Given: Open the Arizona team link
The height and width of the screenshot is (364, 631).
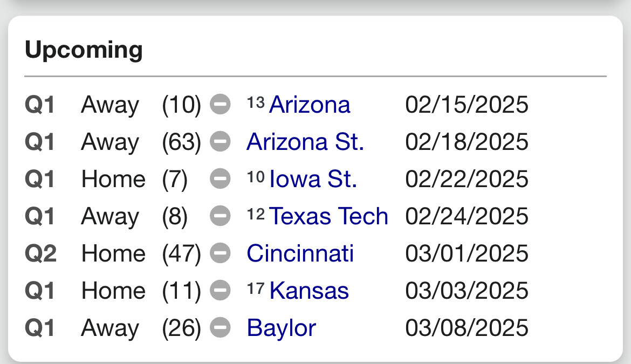Looking at the screenshot, I should [309, 105].
